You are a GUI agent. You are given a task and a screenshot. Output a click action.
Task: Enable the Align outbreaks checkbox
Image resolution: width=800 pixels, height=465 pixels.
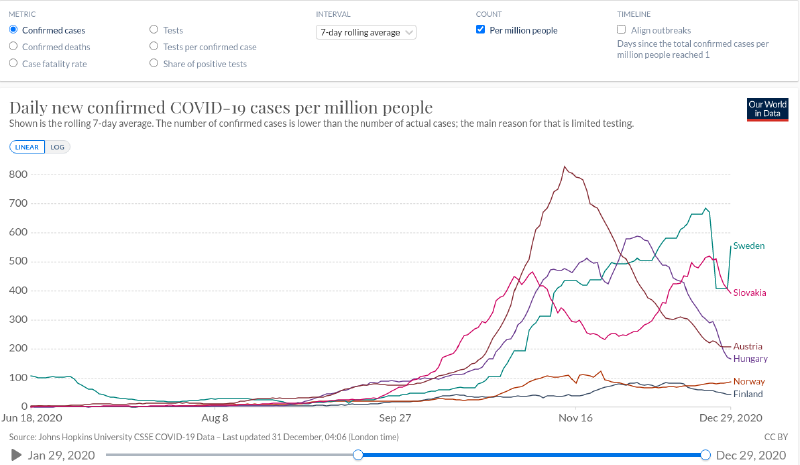pos(623,30)
